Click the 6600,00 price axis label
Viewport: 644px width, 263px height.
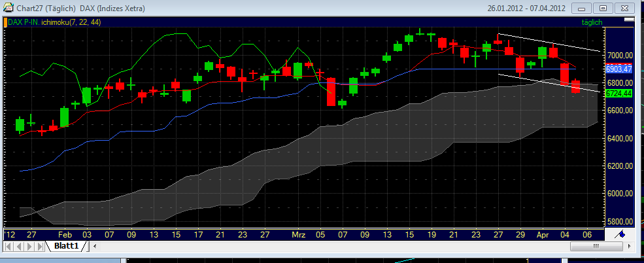(x=619, y=111)
